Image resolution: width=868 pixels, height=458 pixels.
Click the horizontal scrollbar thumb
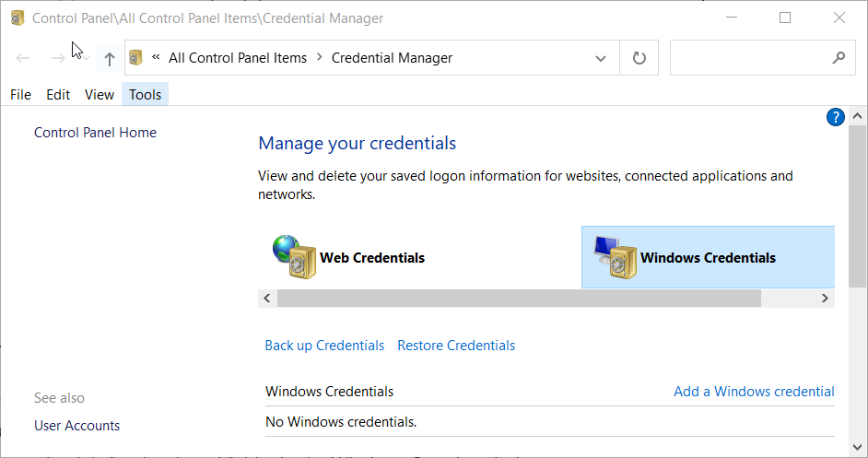[x=519, y=298]
